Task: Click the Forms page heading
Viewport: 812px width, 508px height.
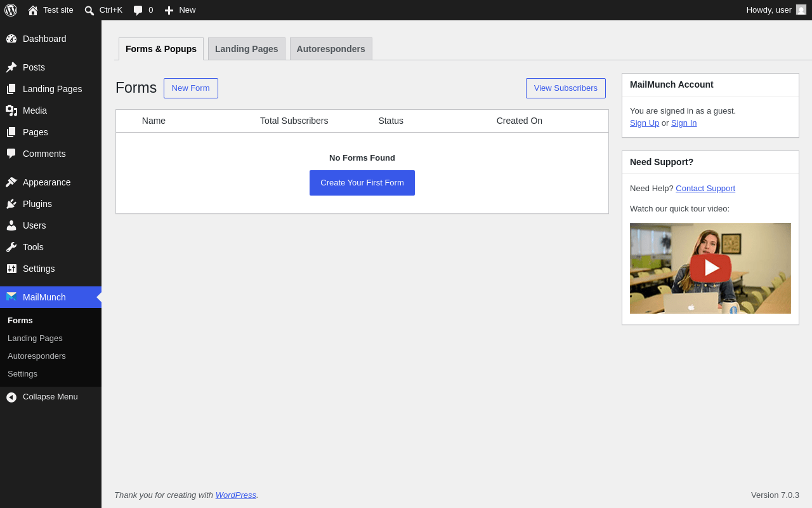Action: 136,88
